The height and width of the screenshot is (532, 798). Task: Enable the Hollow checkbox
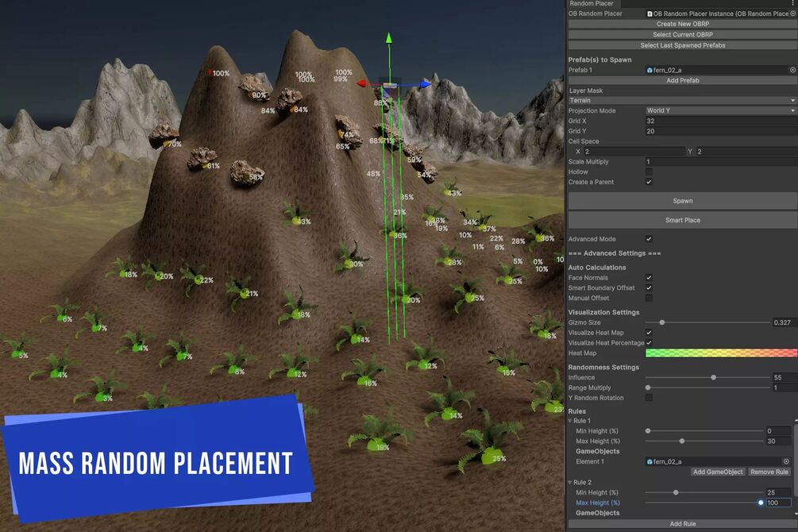pos(649,172)
